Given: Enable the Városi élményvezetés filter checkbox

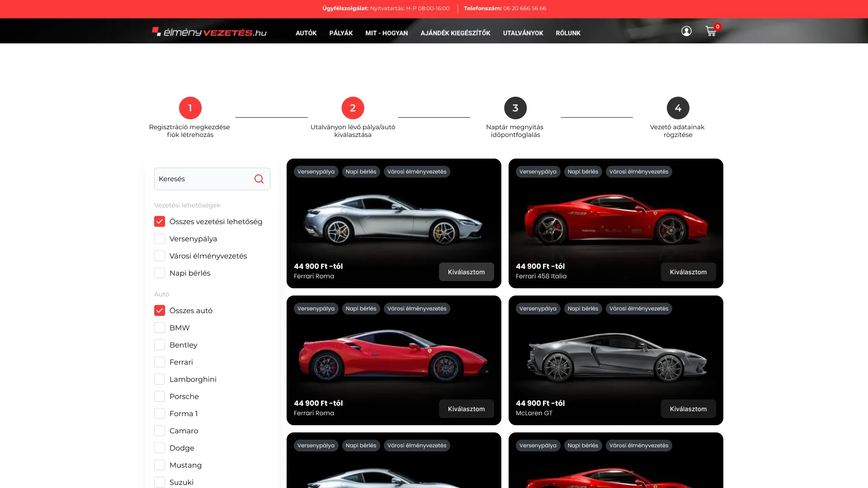Looking at the screenshot, I should tap(160, 256).
